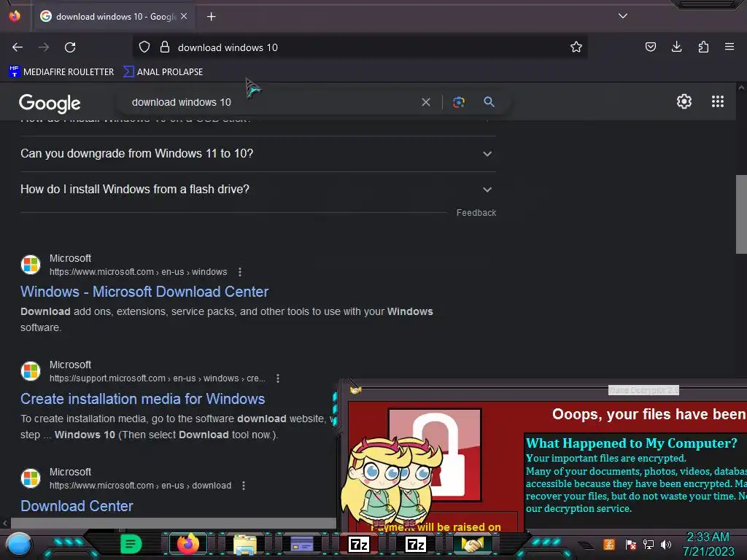Open the Firefox hamburger menu

point(729,47)
